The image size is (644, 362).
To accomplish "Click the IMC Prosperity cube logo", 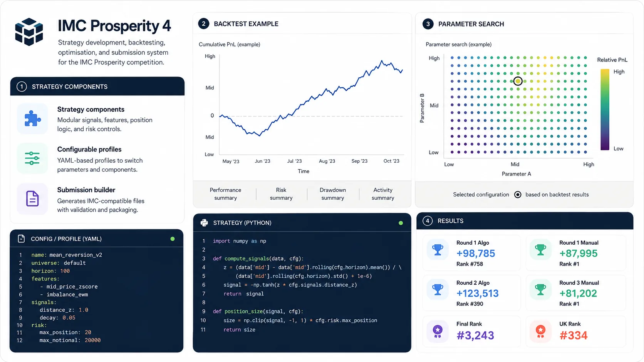I will coord(29,32).
